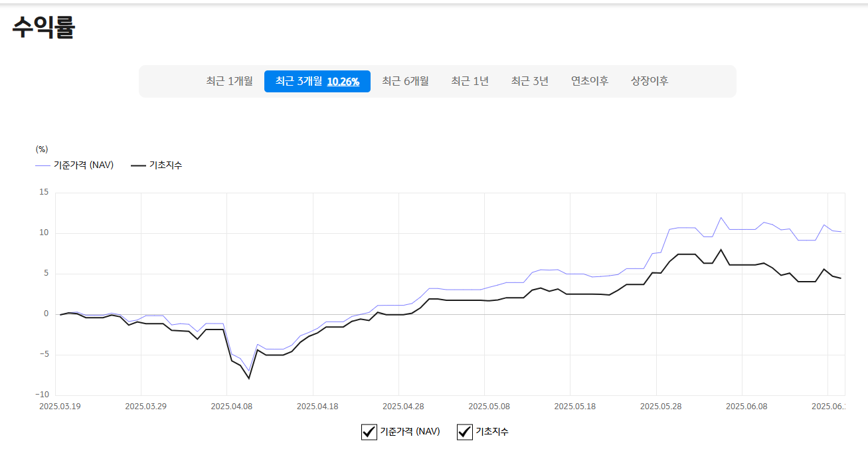Show returns for 상장이후
Screen dimensions: 868x473
pyautogui.click(x=650, y=81)
